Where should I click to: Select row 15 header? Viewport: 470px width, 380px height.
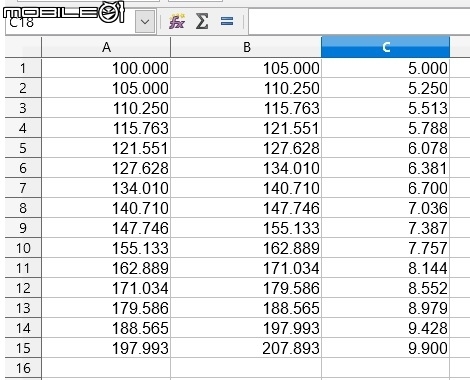(x=23, y=348)
